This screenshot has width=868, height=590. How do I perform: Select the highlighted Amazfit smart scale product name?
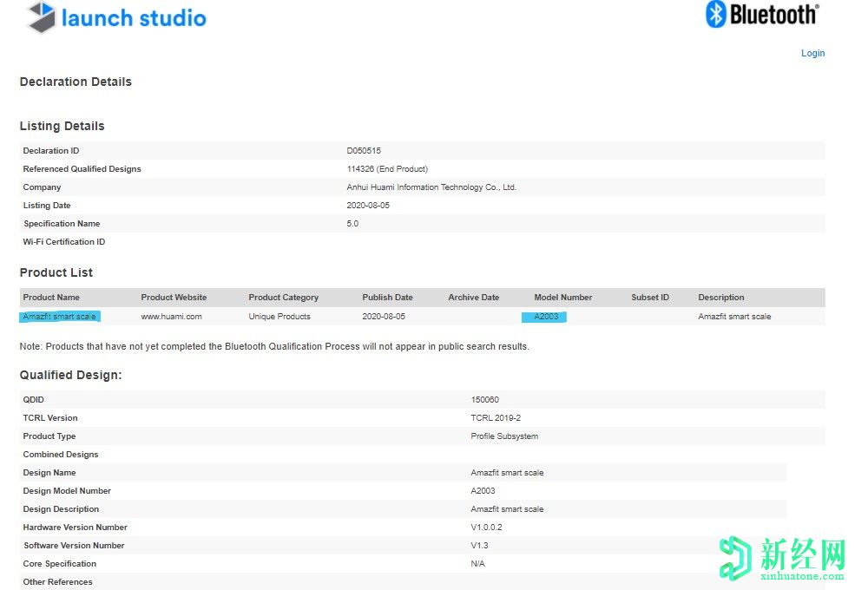pos(60,317)
